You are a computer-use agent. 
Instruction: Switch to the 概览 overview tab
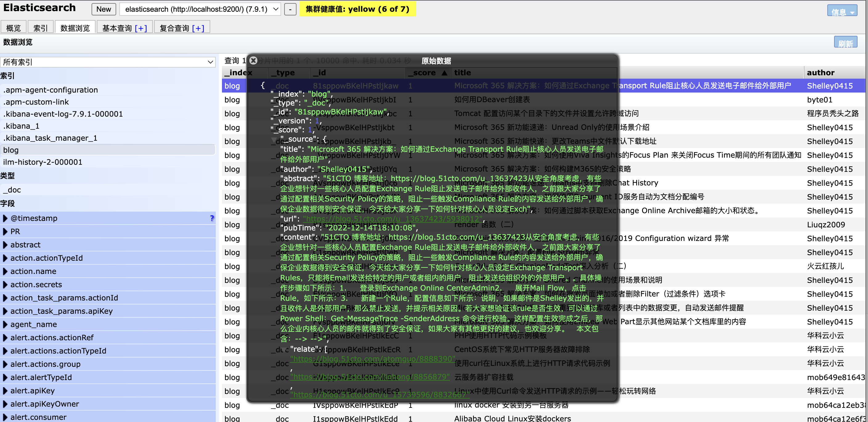click(x=14, y=28)
